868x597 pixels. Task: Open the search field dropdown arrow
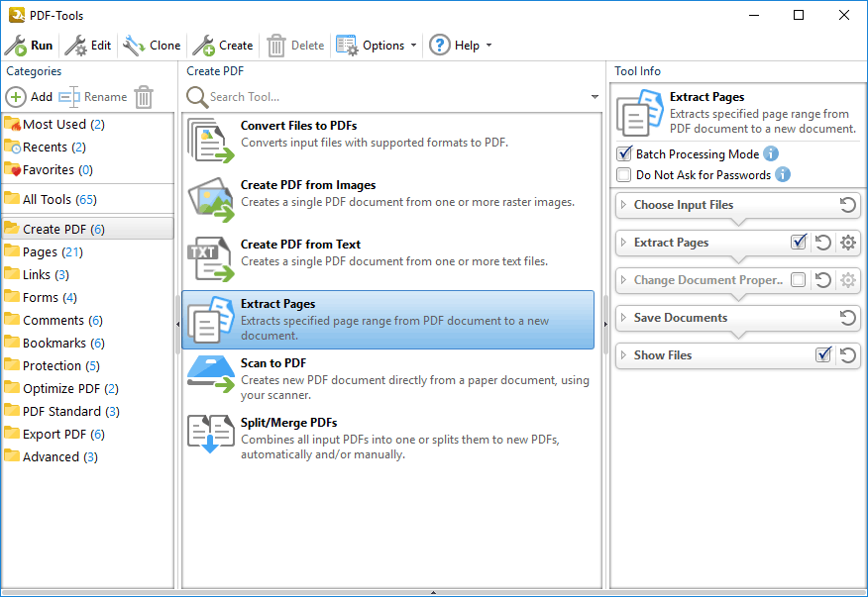pos(595,97)
